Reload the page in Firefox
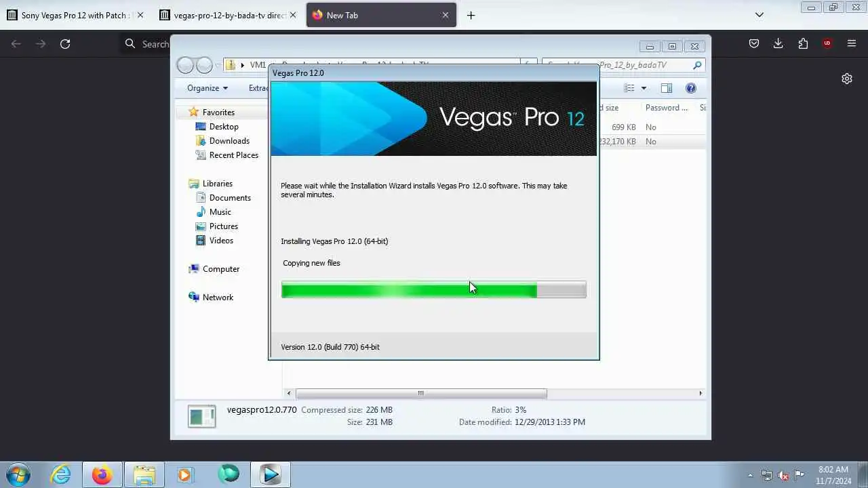Viewport: 868px width, 488px height. pyautogui.click(x=65, y=43)
